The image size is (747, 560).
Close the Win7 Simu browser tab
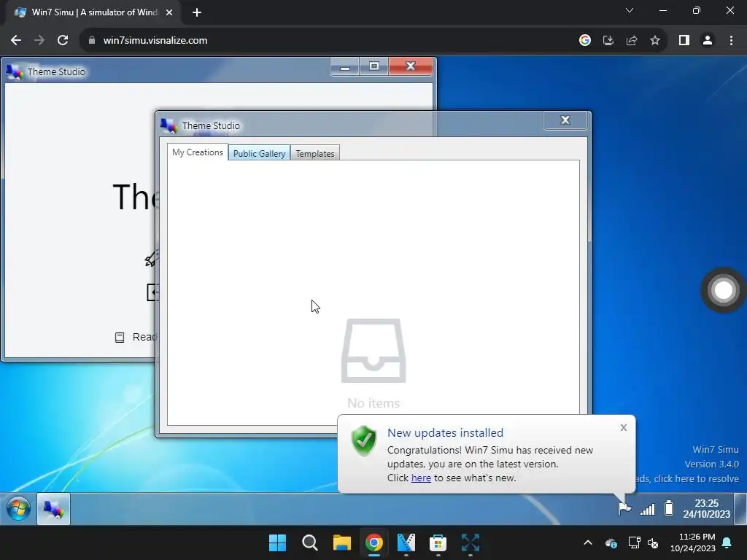[x=169, y=13]
